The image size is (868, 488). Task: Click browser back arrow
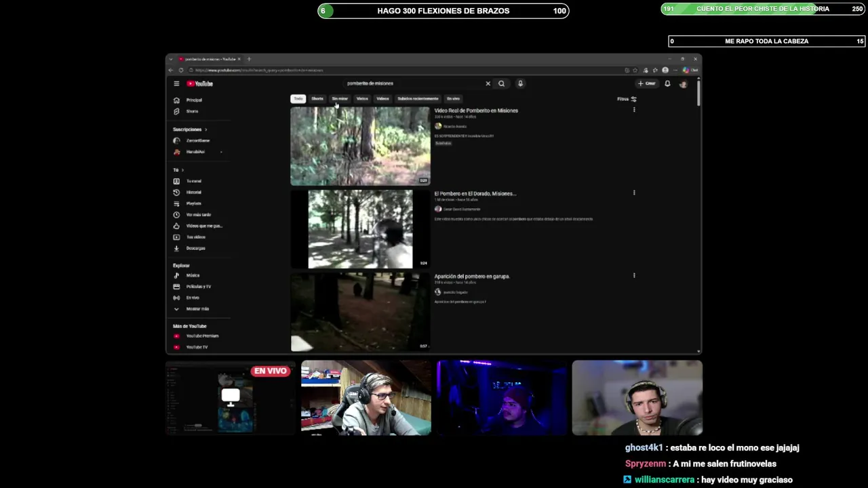[x=171, y=70]
